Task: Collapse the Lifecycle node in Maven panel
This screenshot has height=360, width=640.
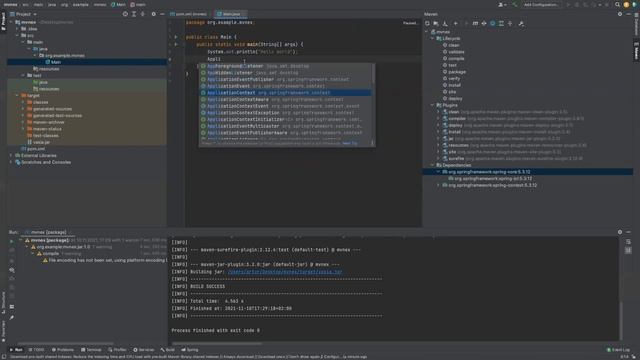Action: pos(432,38)
